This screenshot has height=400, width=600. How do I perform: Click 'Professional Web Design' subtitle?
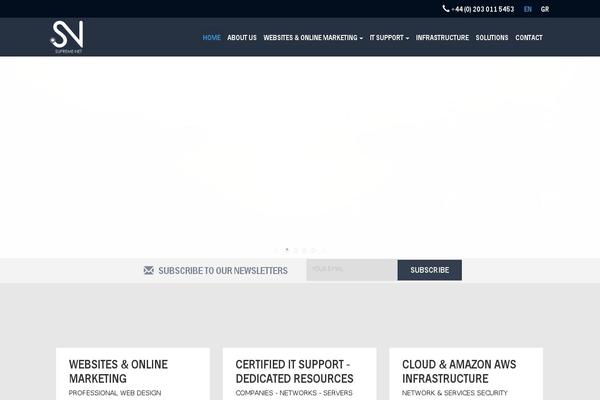click(115, 393)
